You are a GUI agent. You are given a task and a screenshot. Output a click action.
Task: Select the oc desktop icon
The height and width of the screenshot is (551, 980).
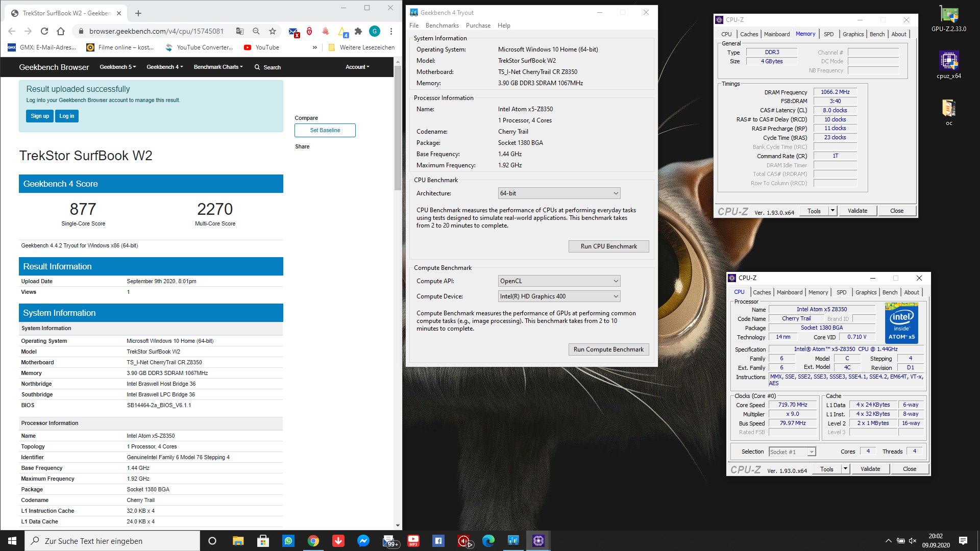tap(949, 112)
